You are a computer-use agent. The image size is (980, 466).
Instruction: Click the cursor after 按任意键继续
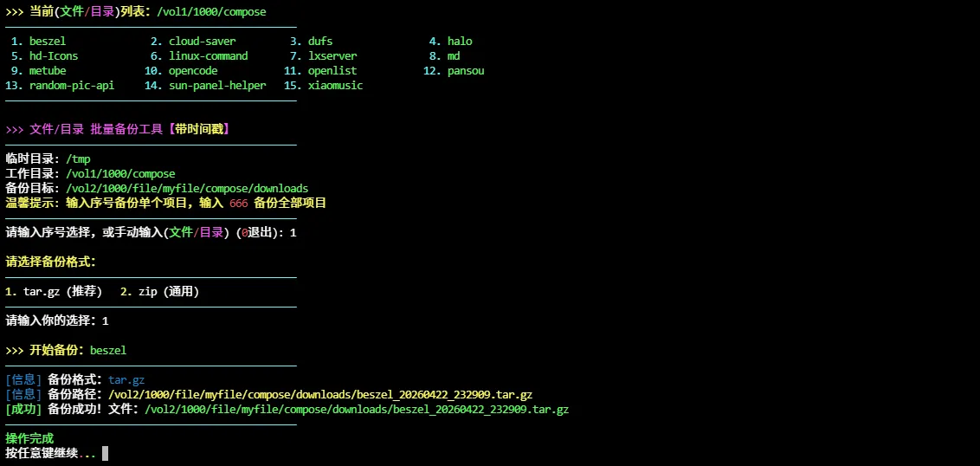point(105,453)
